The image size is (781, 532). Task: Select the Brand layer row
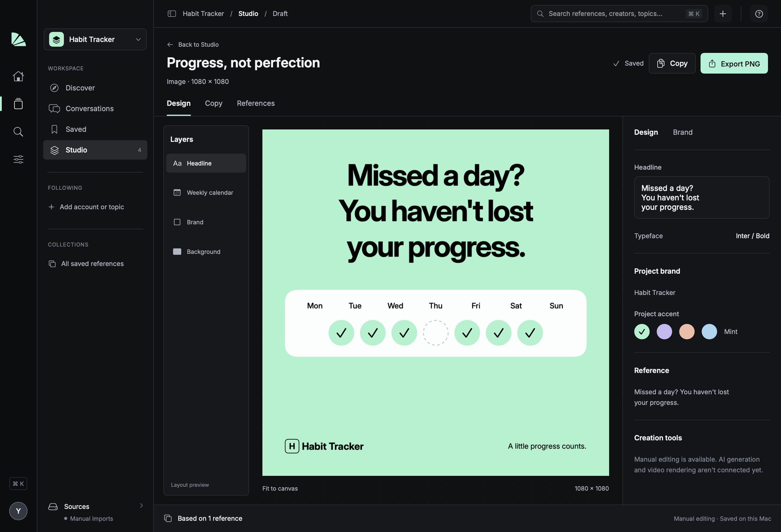point(206,222)
